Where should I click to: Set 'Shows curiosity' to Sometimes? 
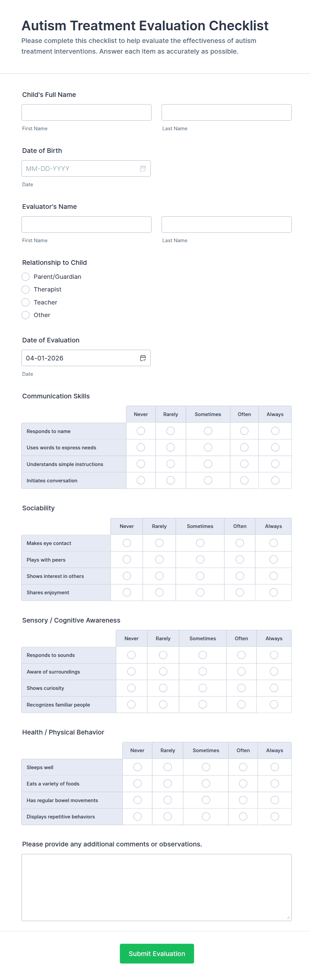[203, 688]
